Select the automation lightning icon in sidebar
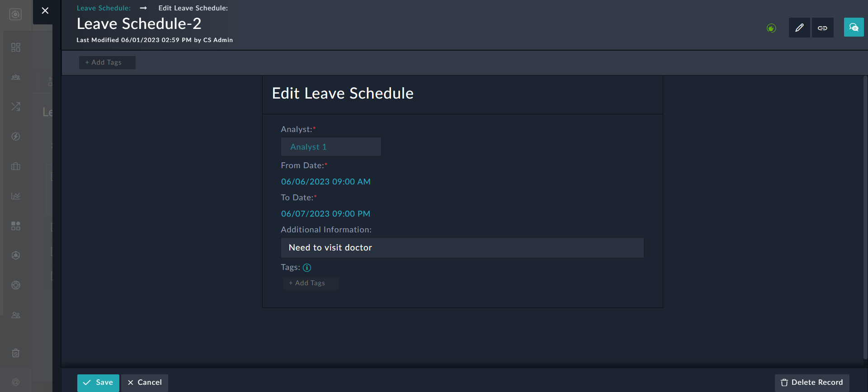868x392 pixels. [x=16, y=136]
